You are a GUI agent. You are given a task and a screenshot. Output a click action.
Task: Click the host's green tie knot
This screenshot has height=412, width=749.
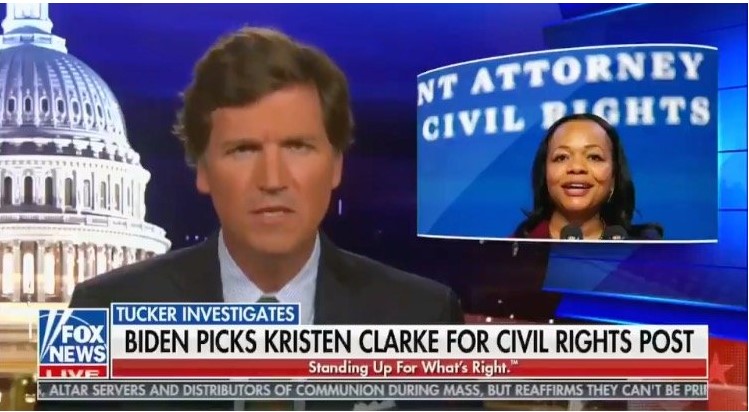coord(268,300)
